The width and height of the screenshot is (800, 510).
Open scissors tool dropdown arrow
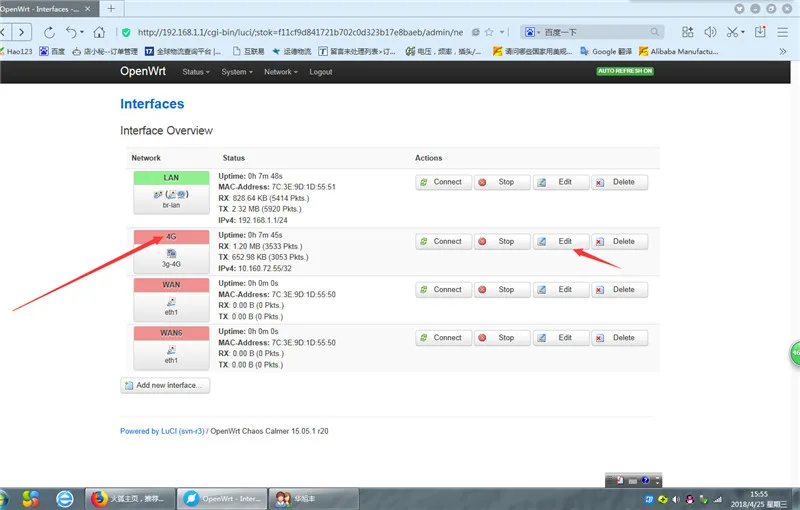(x=743, y=32)
